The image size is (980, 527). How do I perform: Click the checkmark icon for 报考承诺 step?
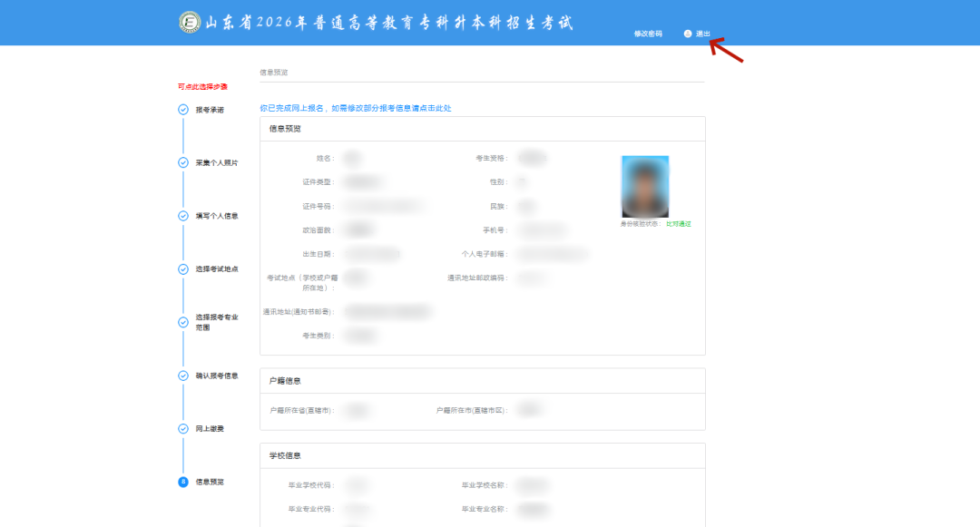(183, 110)
